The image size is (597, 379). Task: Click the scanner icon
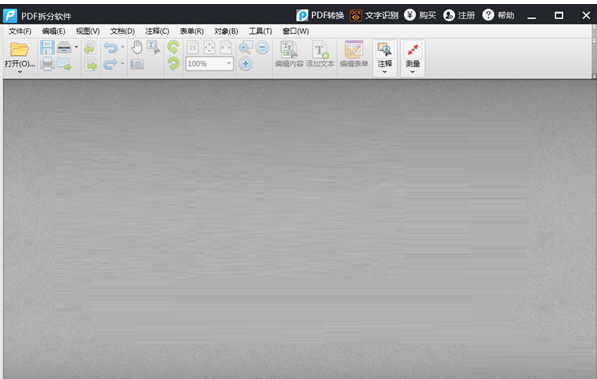click(64, 48)
